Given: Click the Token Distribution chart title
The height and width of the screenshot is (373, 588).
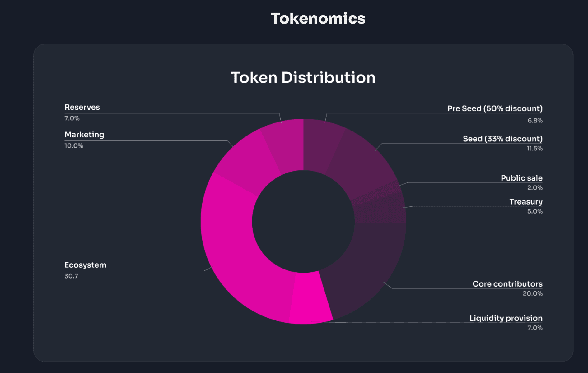Looking at the screenshot, I should click(x=303, y=77).
